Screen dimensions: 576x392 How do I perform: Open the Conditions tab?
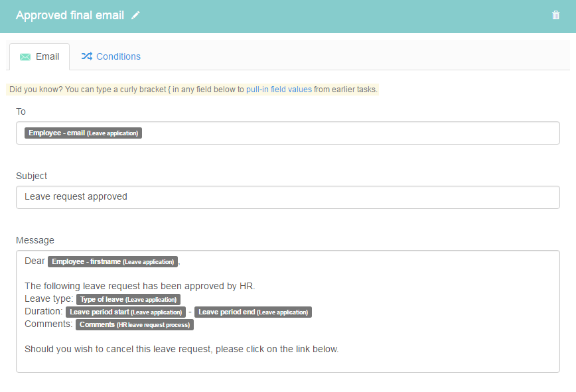[x=111, y=56]
